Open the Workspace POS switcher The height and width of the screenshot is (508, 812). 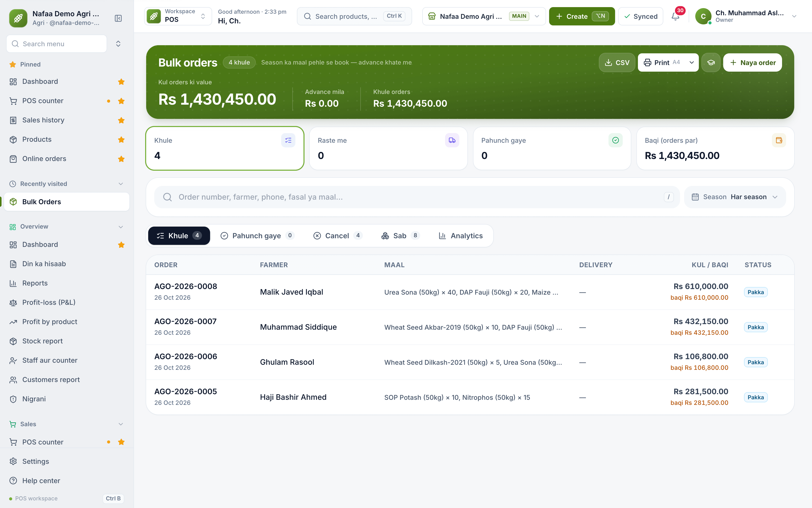178,16
